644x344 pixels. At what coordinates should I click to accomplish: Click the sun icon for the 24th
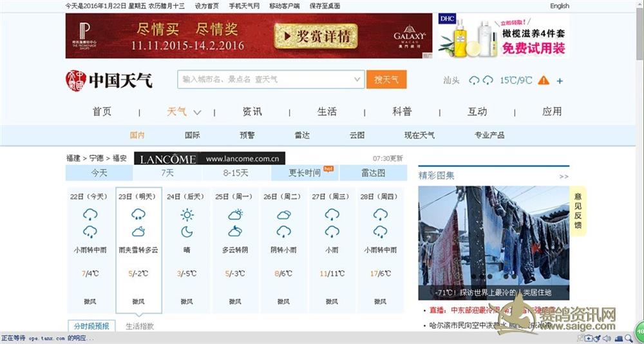[x=187, y=215]
